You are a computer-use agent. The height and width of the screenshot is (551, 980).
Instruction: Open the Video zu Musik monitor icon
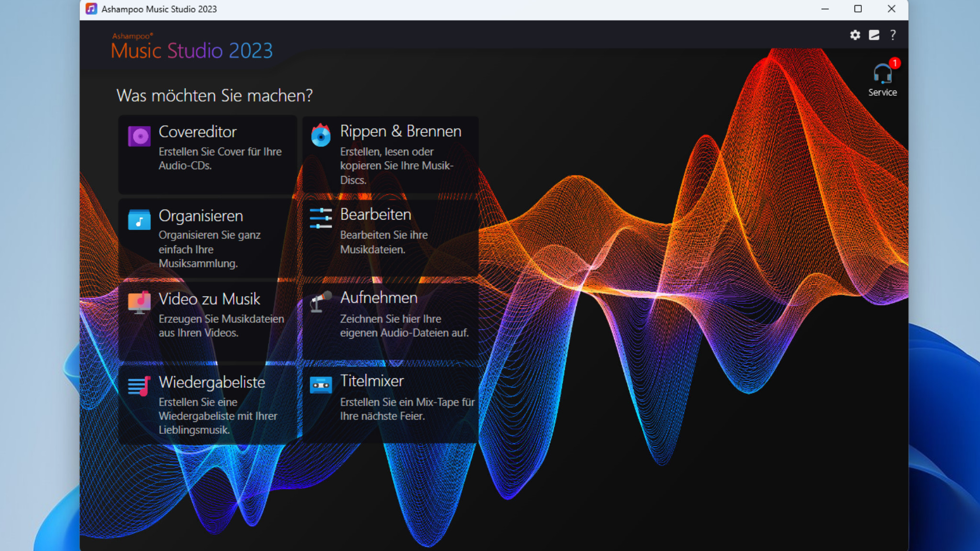pyautogui.click(x=139, y=303)
